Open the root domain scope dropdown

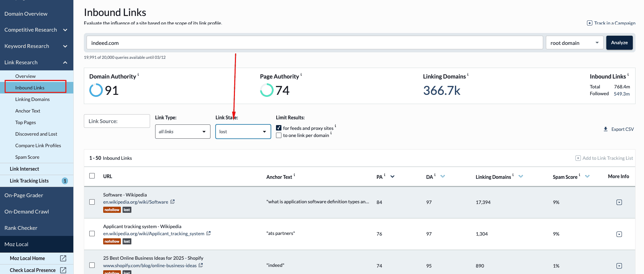coord(574,43)
